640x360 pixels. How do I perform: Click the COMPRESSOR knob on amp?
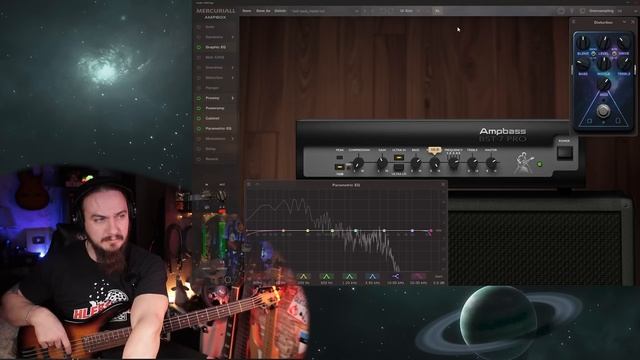click(x=358, y=163)
